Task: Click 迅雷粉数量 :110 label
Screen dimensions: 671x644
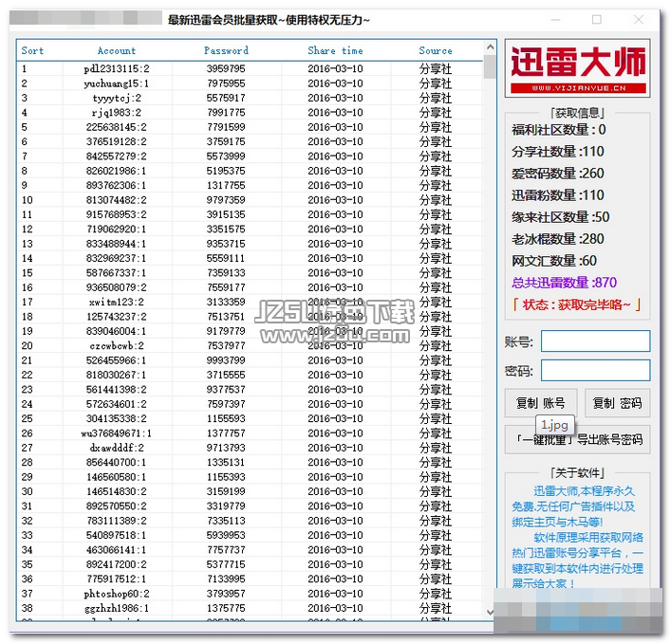Action: click(x=558, y=195)
